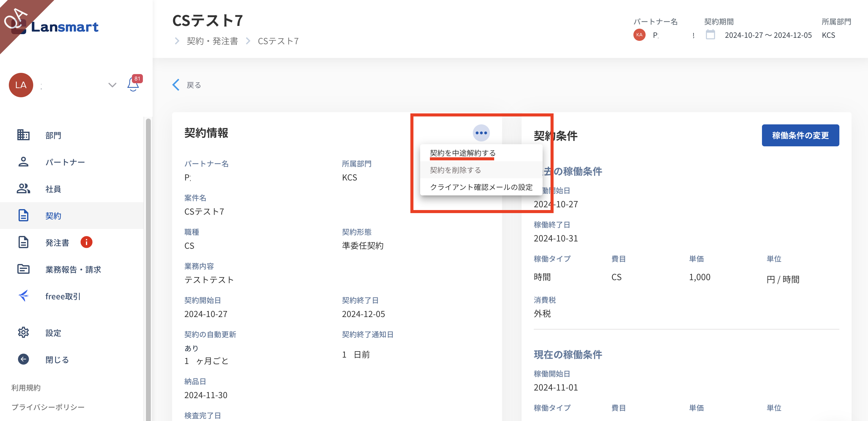
Task: Open the 部門 building icon
Action: 23,135
